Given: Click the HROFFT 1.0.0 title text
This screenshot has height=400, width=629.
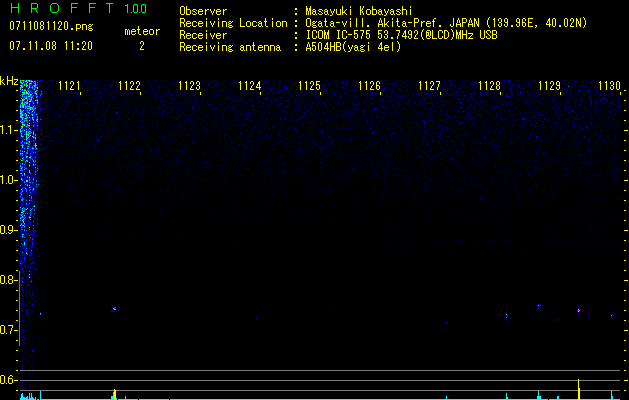Looking at the screenshot, I should point(78,8).
